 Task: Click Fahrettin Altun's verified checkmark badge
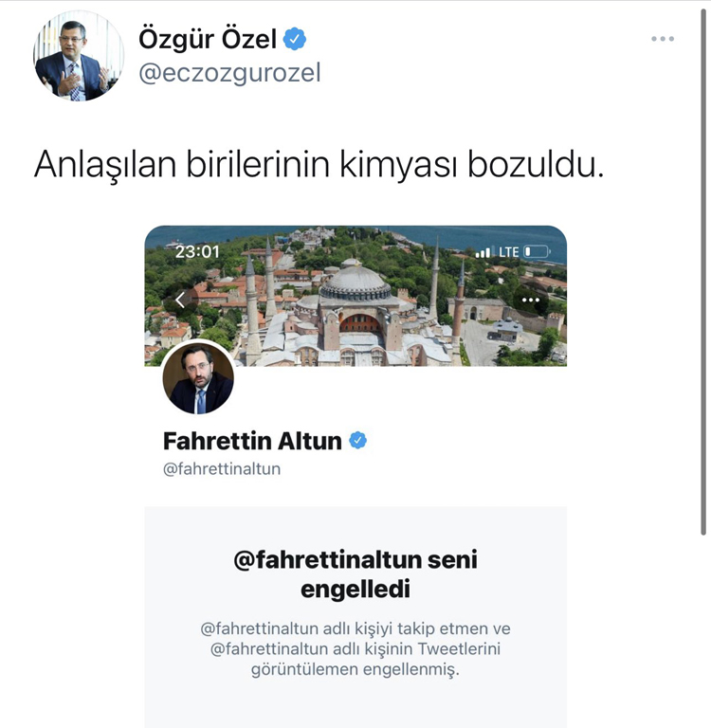357,440
